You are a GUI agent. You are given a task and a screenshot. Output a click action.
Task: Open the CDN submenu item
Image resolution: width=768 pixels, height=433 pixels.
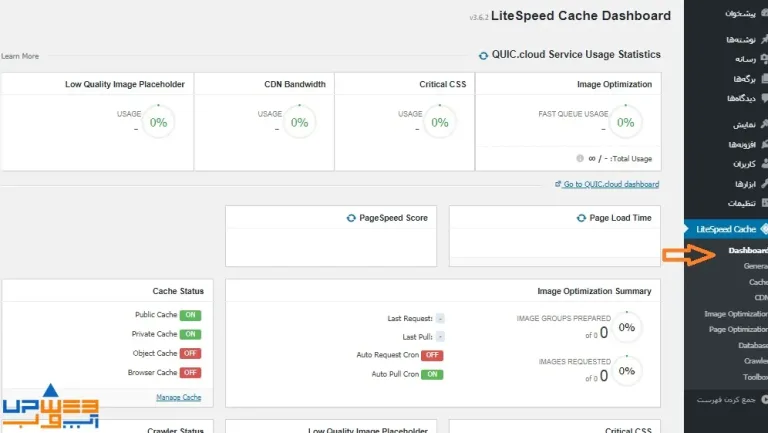point(761,297)
